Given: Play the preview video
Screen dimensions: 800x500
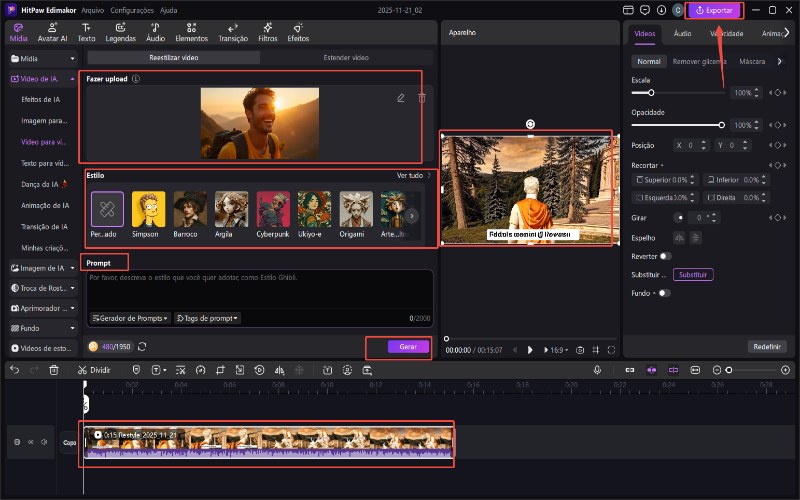Looking at the screenshot, I should pos(530,350).
